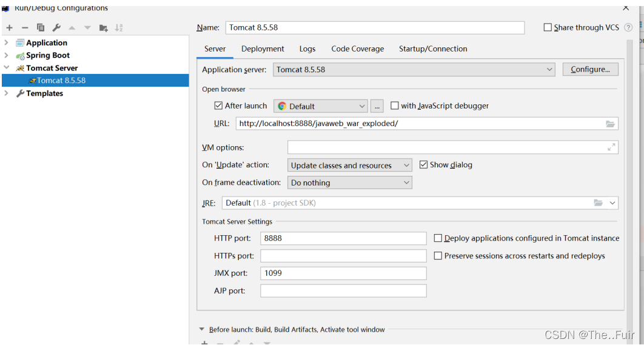Expand the Spring Boot tree node
The height and width of the screenshot is (345, 644).
tap(6, 55)
